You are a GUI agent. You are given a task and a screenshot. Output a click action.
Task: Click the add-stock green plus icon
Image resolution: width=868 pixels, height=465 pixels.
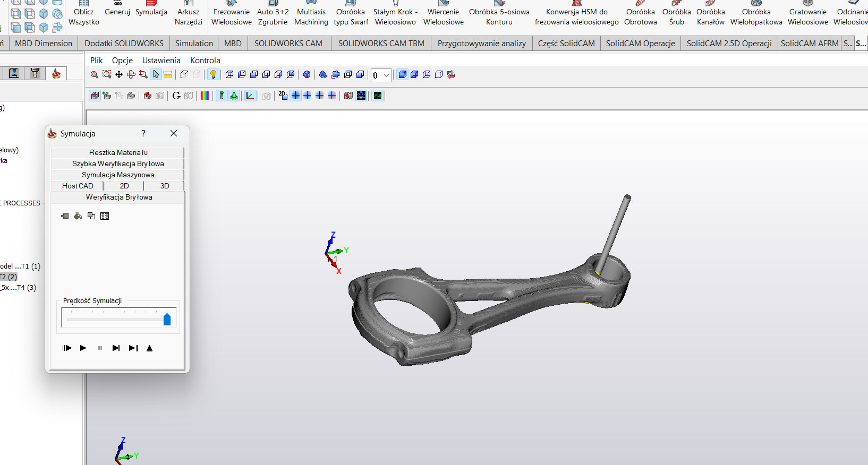(x=107, y=96)
